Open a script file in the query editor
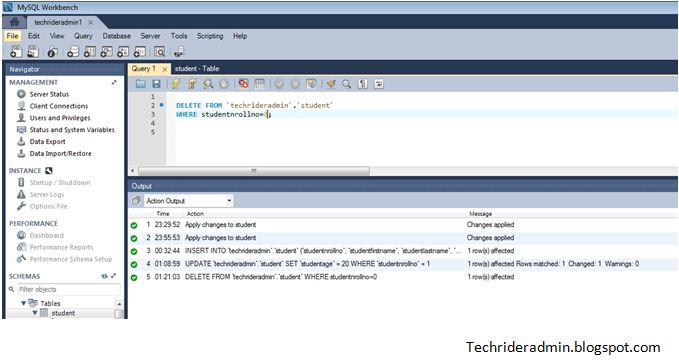679x360 pixels. (x=141, y=84)
